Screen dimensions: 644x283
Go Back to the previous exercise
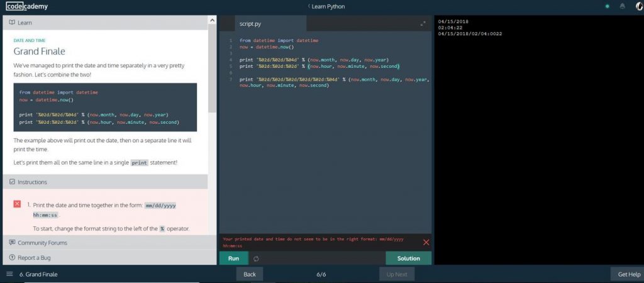tap(250, 274)
